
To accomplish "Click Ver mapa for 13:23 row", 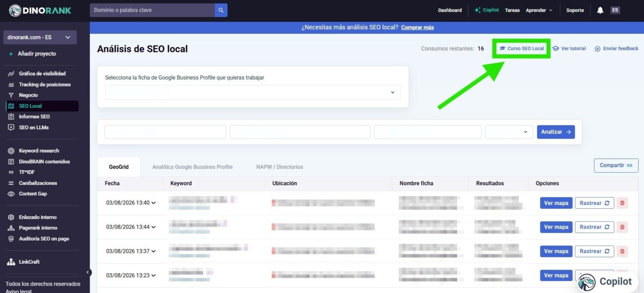I will coord(556,276).
